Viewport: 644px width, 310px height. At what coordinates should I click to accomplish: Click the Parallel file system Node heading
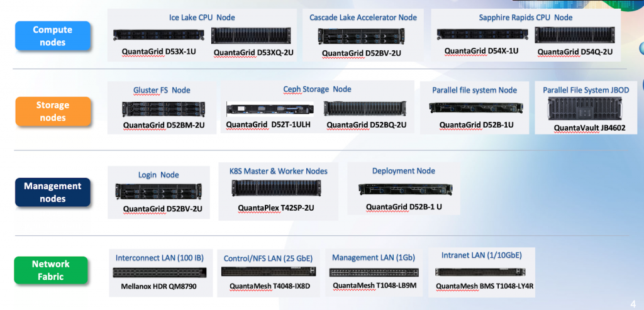tap(474, 90)
